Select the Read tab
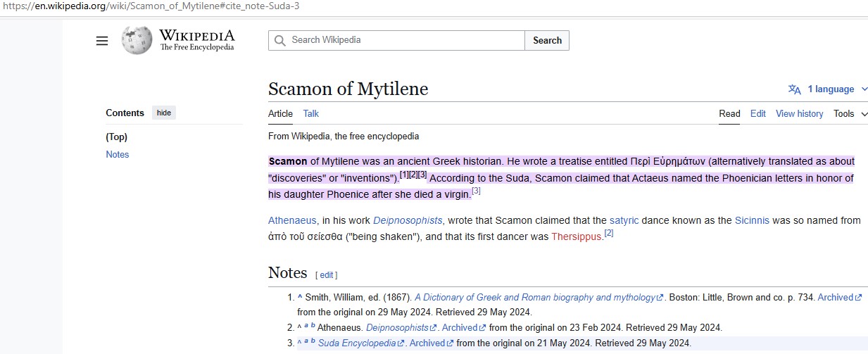The width and height of the screenshot is (868, 354). point(729,114)
